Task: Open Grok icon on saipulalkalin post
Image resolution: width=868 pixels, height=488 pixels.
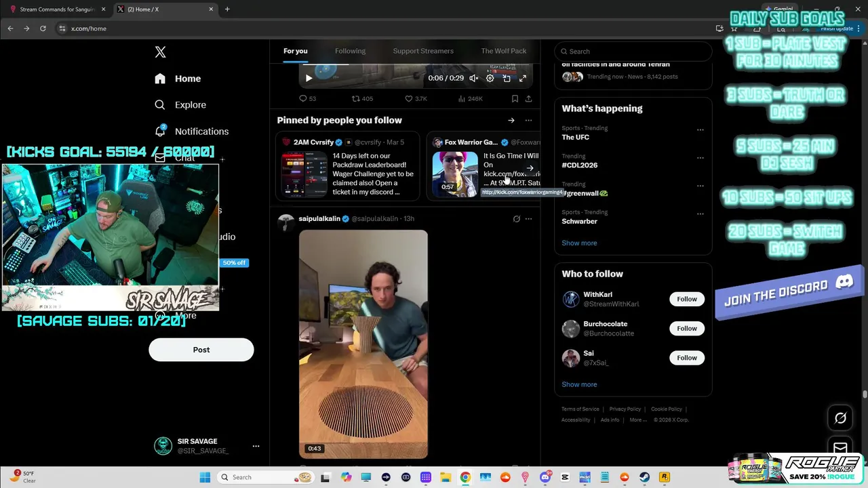Action: 516,219
